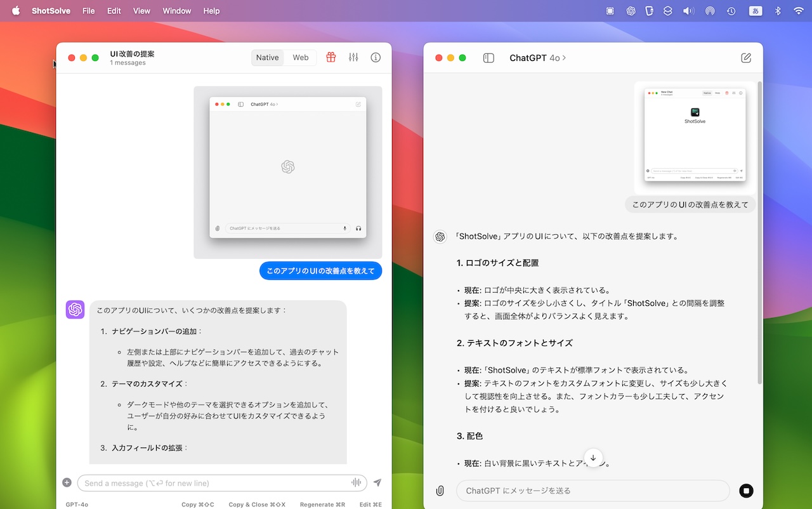The width and height of the screenshot is (812, 509).
Task: Open Time Machine menu bar icon
Action: click(731, 11)
